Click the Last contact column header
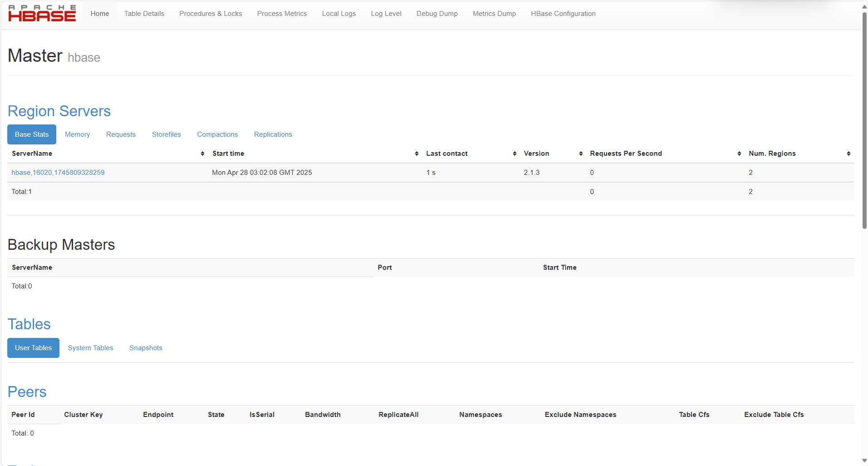The image size is (868, 466). click(x=447, y=154)
